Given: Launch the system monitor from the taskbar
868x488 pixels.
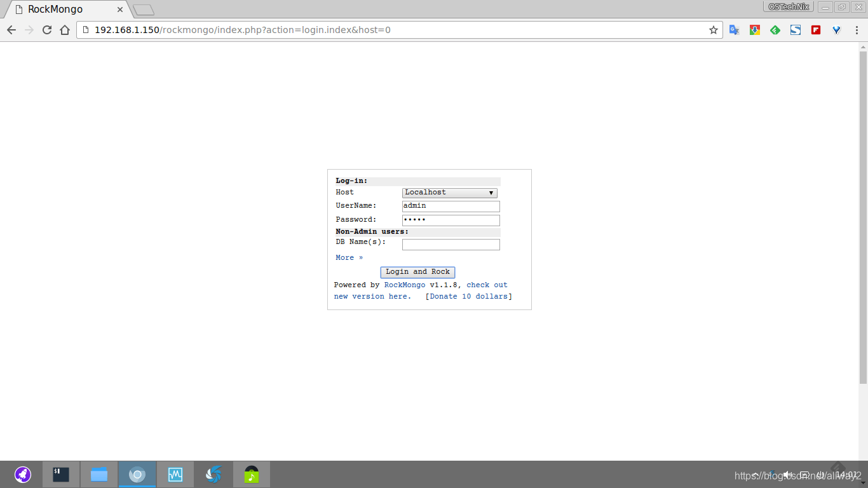Looking at the screenshot, I should click(x=175, y=473).
